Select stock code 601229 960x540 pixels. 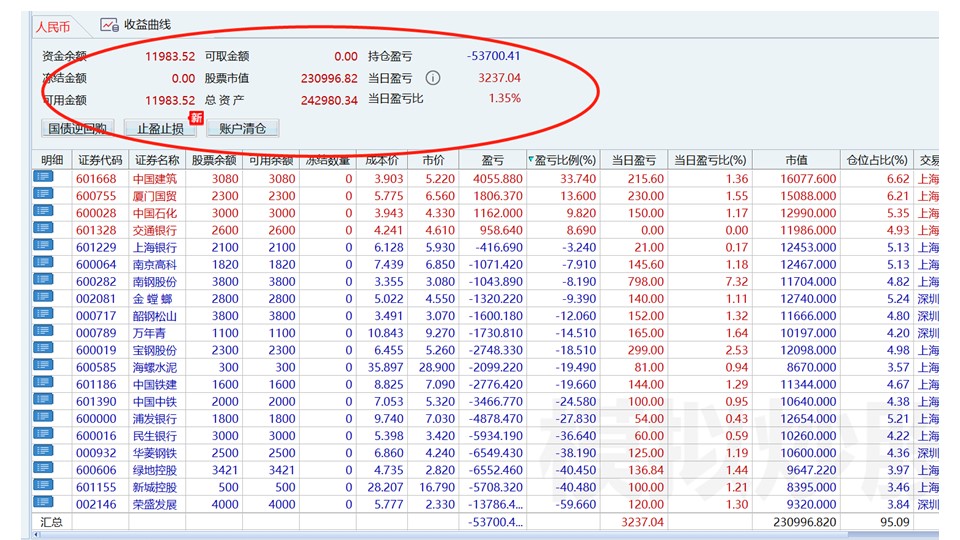coord(96,247)
